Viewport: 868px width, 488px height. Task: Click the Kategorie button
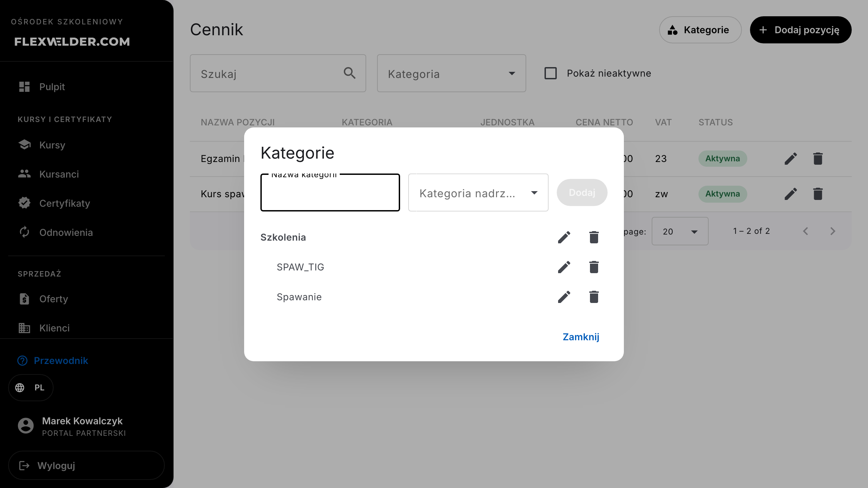[x=700, y=30]
